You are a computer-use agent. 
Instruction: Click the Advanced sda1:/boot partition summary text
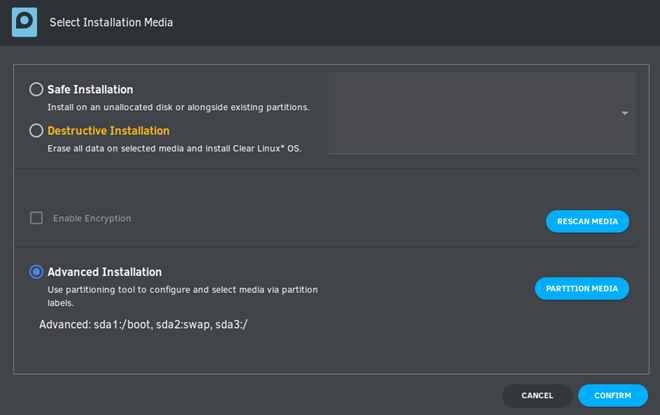click(143, 325)
